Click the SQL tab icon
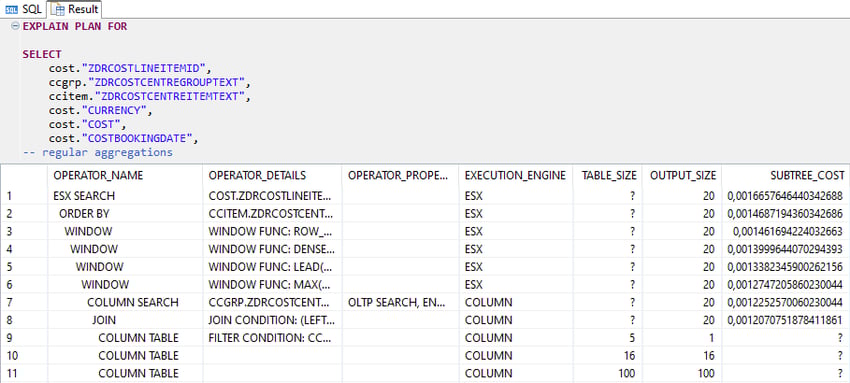The height and width of the screenshot is (383, 850). point(11,9)
